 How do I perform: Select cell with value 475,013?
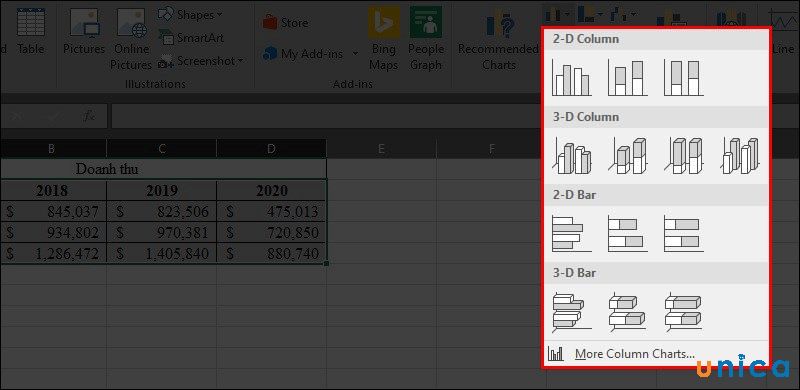[x=271, y=211]
